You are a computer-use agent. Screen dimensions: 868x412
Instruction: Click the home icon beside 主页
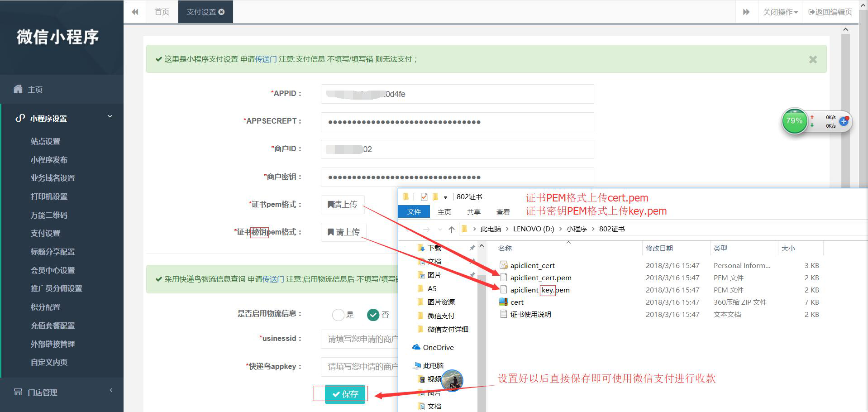pyautogui.click(x=18, y=89)
